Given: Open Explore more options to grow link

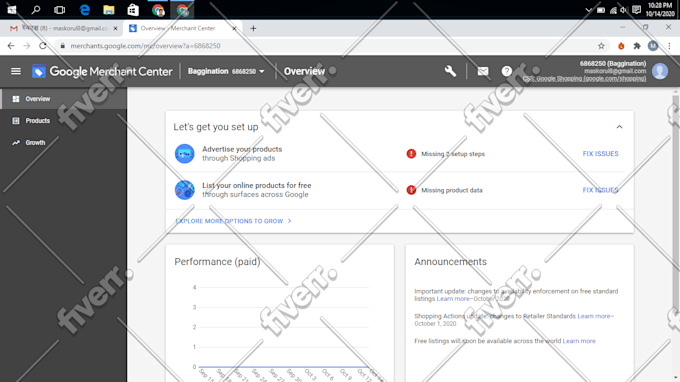Looking at the screenshot, I should tap(233, 221).
